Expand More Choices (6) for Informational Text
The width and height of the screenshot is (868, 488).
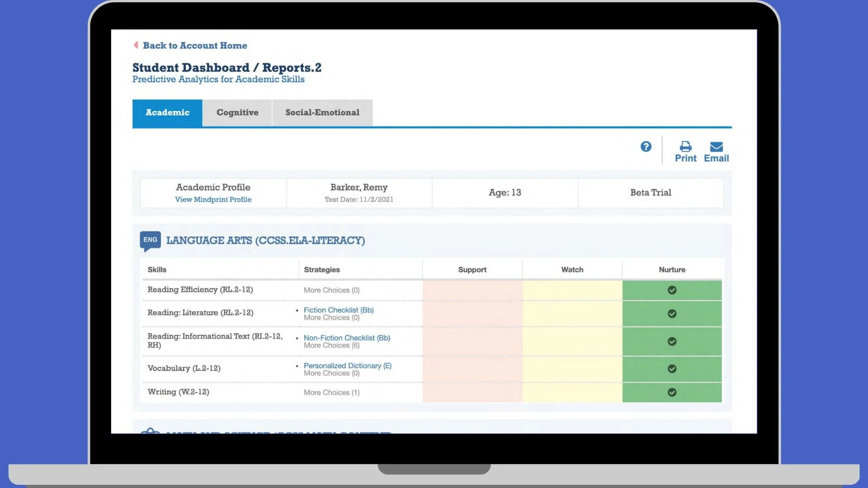pos(331,346)
